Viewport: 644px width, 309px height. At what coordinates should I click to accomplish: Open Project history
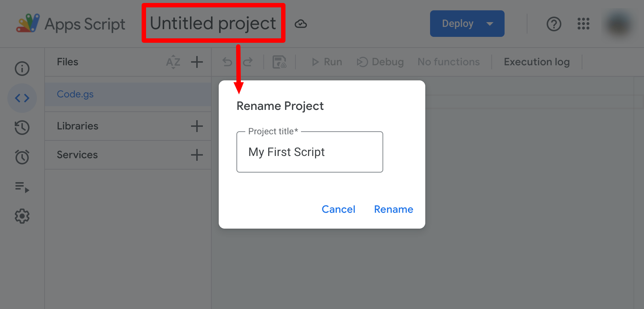(22, 128)
